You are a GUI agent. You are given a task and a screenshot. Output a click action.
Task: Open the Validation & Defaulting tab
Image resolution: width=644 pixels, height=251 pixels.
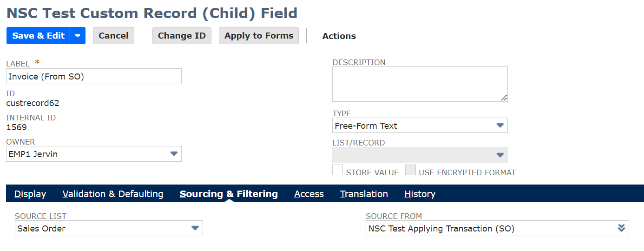pyautogui.click(x=113, y=194)
